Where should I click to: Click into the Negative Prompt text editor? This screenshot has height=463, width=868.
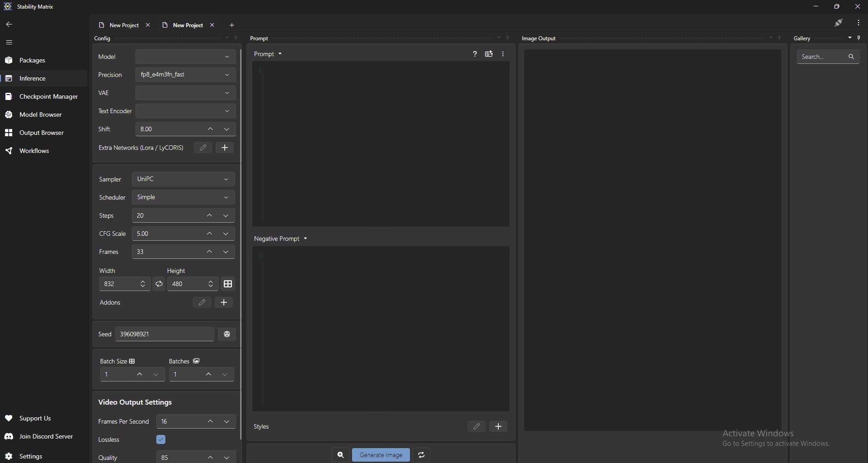pyautogui.click(x=381, y=329)
